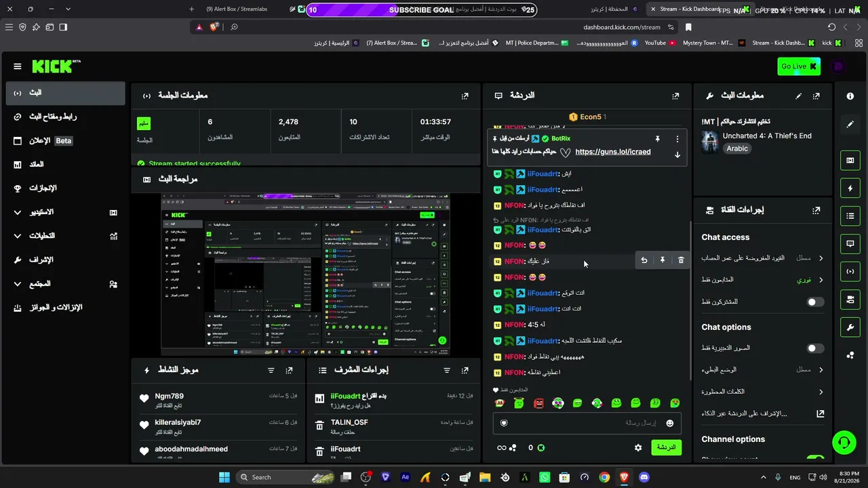Unpin the pinned BotRix message
Viewport: 868px width, 488px height.
(657, 139)
